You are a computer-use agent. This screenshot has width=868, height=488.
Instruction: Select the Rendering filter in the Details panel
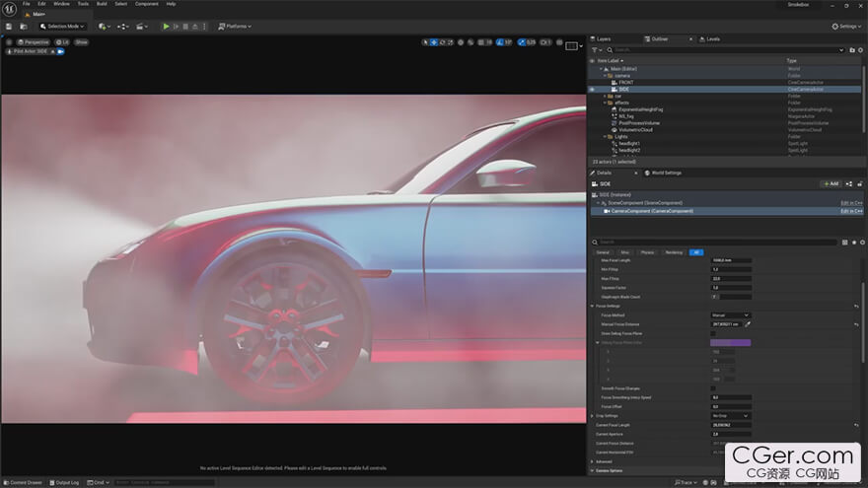click(x=674, y=252)
